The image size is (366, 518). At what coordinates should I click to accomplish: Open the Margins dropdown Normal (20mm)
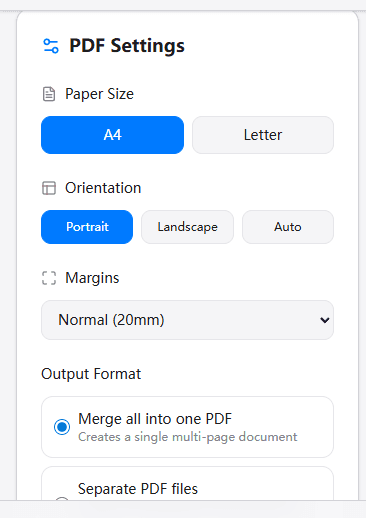(187, 320)
